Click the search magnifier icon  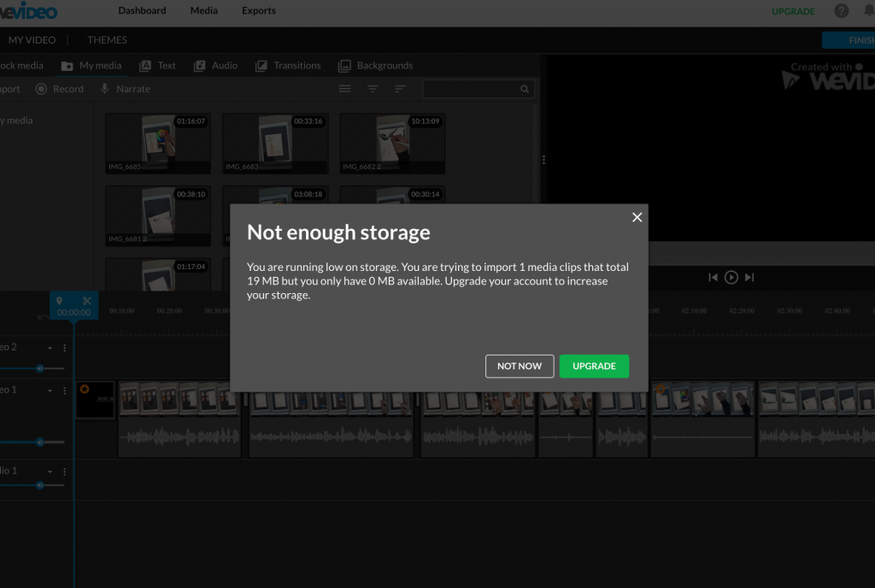pyautogui.click(x=525, y=89)
